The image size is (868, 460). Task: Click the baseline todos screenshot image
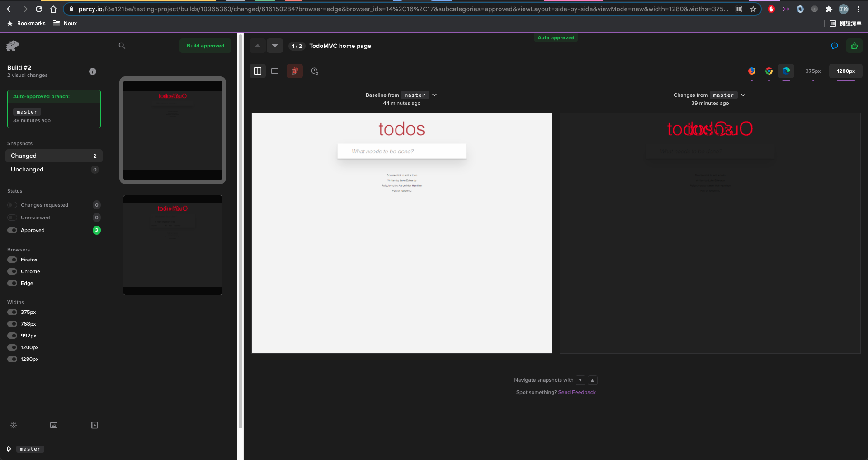[402, 233]
